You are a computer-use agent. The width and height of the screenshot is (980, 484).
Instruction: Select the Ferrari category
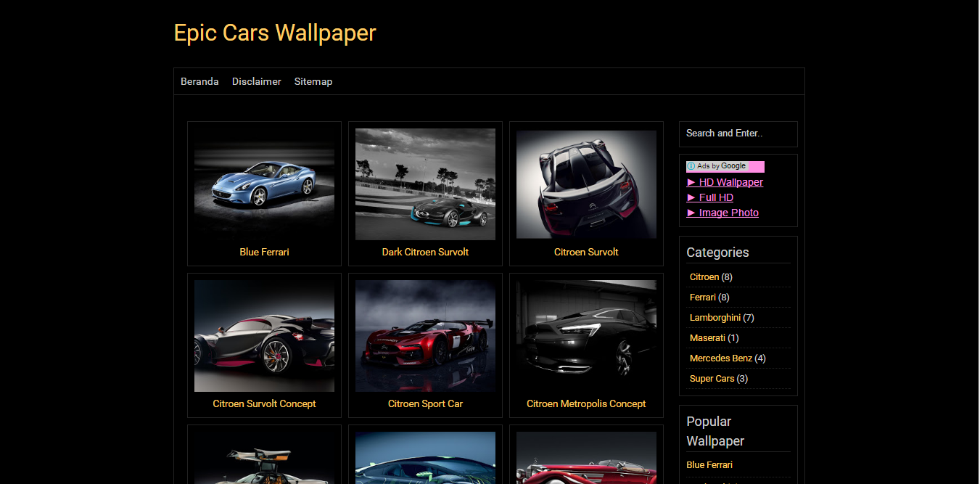[x=703, y=298]
